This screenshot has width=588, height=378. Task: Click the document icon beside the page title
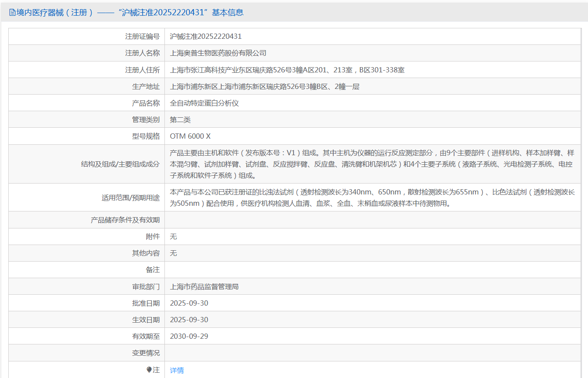[12, 13]
